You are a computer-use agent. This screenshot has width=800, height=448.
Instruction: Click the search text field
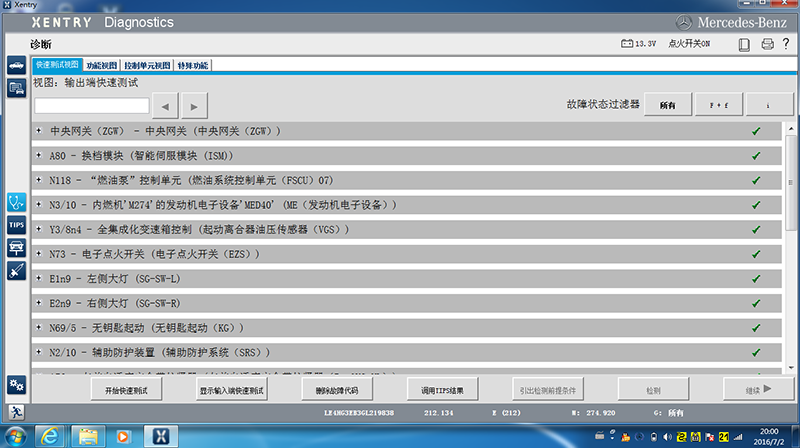(x=92, y=106)
